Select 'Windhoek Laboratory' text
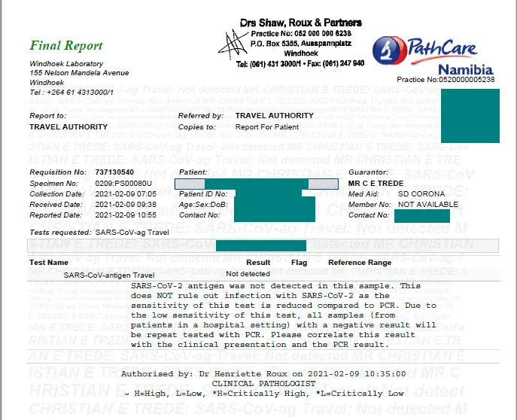Image resolution: width=517 pixels, height=420 pixels. [66, 64]
